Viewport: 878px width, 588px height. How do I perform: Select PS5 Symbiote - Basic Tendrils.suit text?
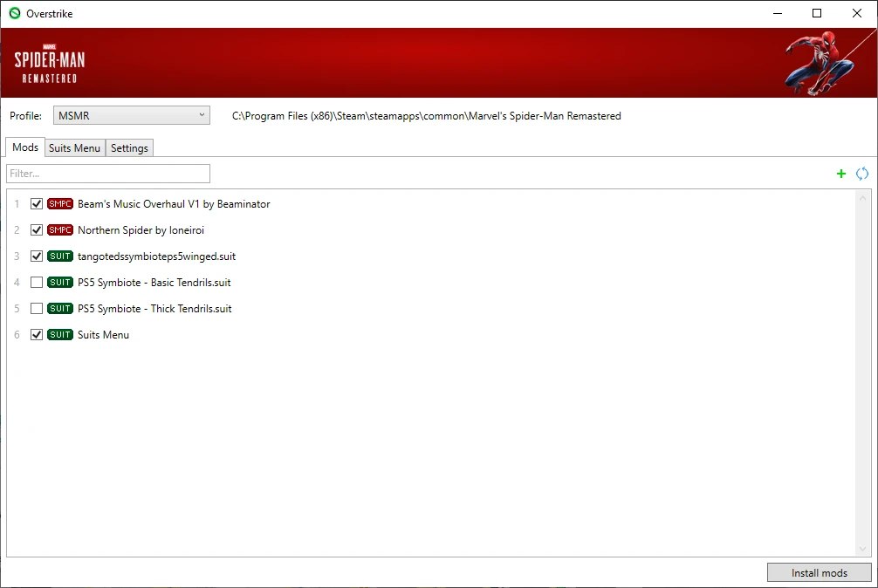154,282
